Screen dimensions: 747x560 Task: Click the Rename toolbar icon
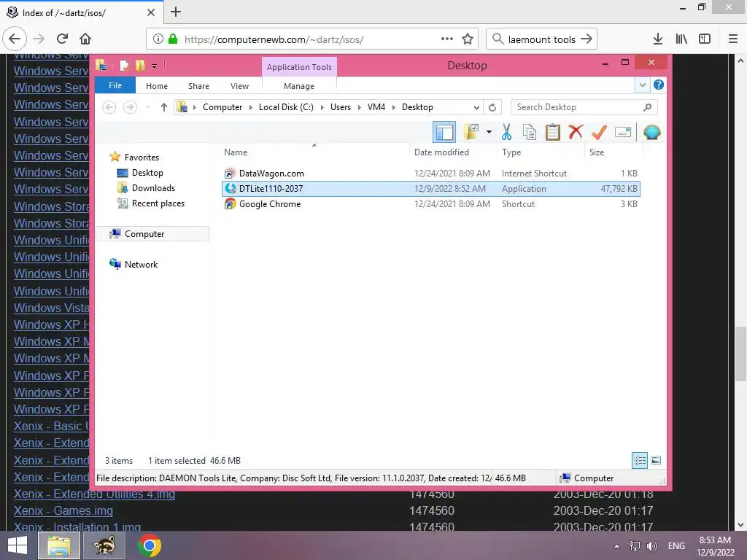[623, 132]
